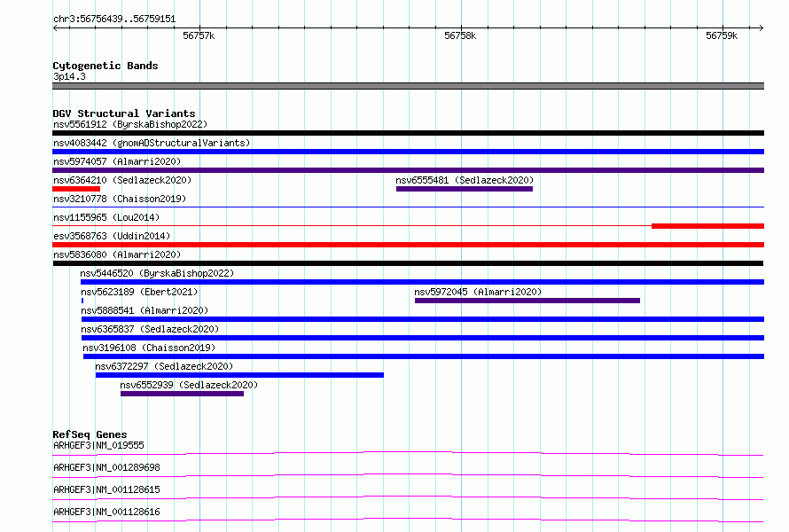Open nsv5888541 (Almarri2020) label

click(x=145, y=310)
